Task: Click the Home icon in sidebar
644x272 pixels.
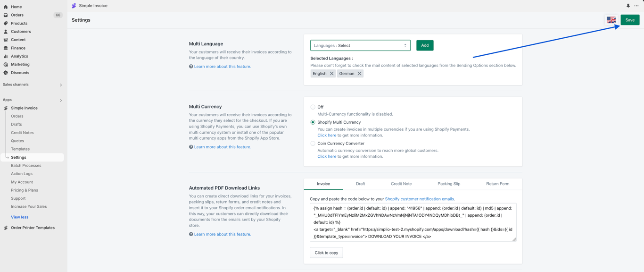Action: (6, 7)
